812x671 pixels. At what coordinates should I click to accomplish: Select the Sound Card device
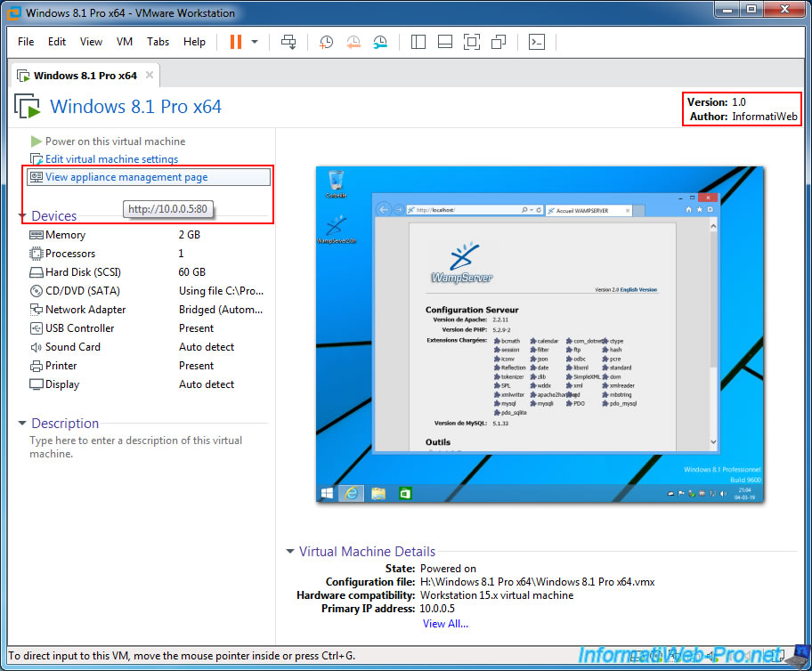[148, 347]
